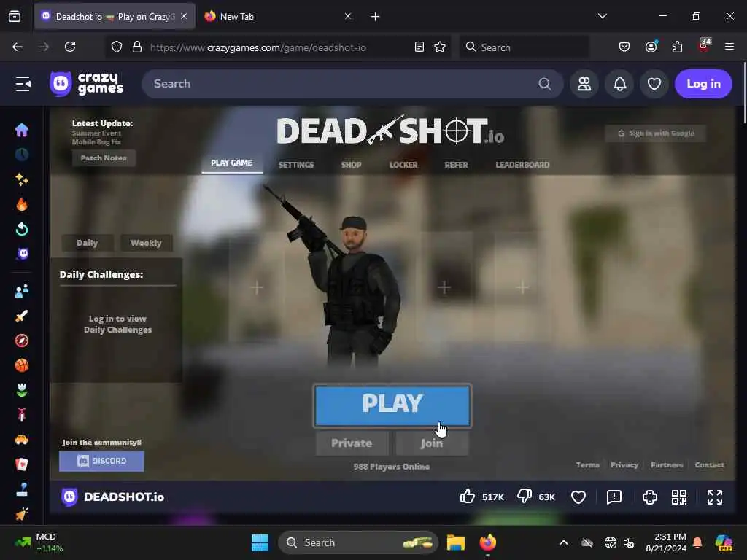Open new games sparkle icon in sidebar

(22, 179)
